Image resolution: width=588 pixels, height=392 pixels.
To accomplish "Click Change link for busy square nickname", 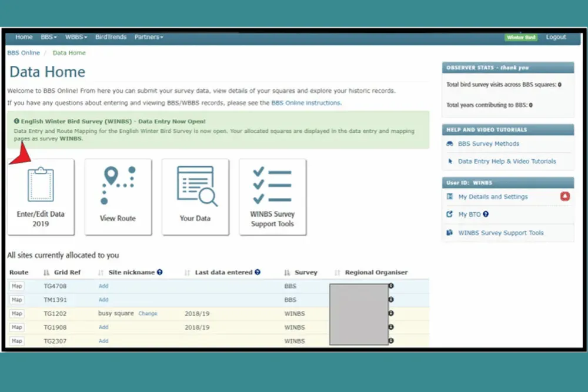I will pyautogui.click(x=148, y=314).
